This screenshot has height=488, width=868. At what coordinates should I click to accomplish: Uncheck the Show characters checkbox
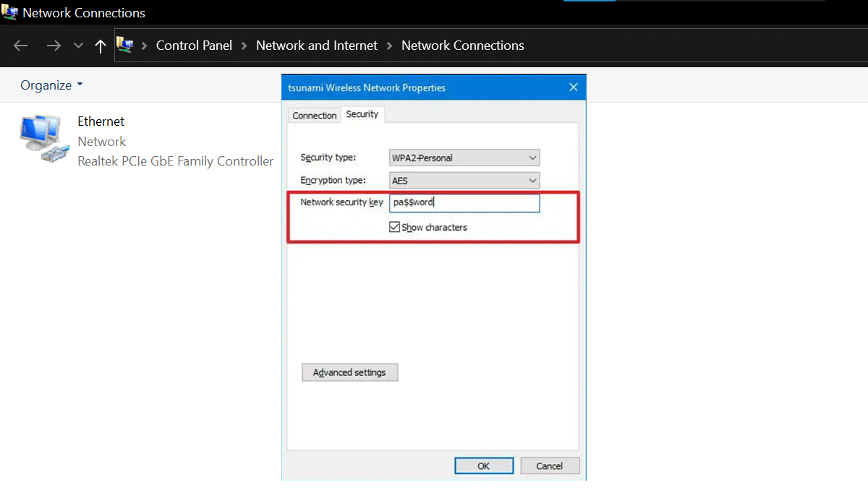394,227
